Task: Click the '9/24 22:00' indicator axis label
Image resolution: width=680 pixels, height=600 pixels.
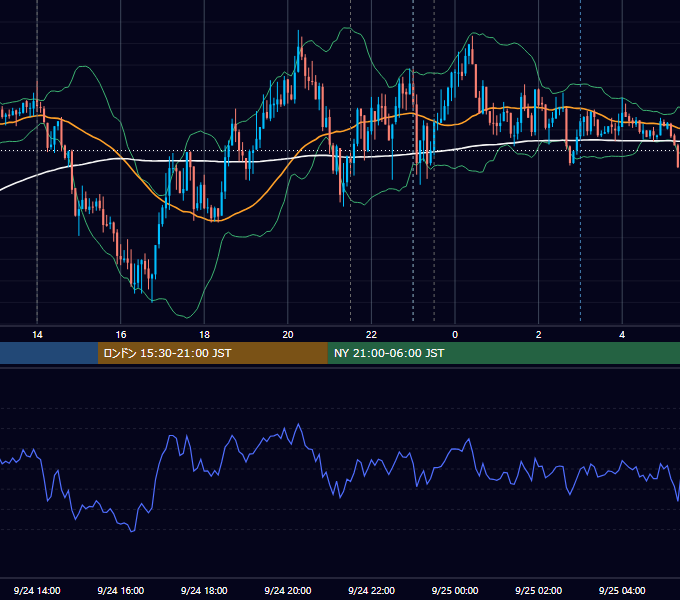Action: (x=371, y=590)
